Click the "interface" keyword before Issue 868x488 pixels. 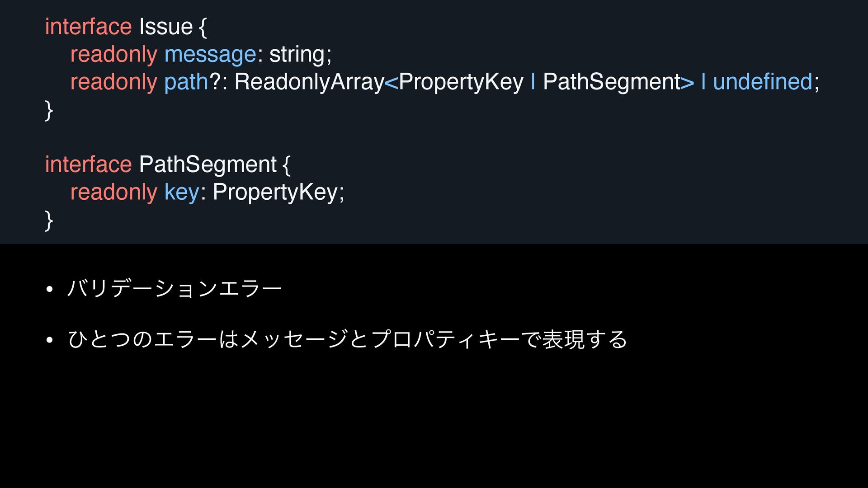point(88,27)
